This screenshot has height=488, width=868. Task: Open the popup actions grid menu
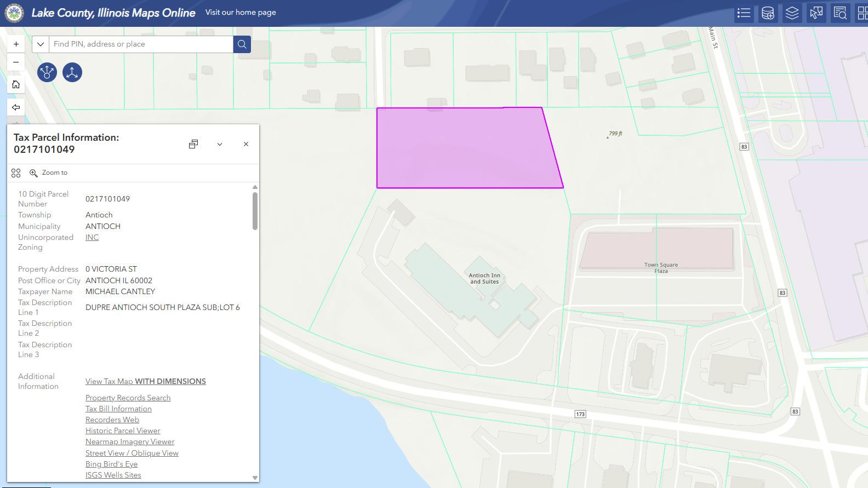coord(16,173)
